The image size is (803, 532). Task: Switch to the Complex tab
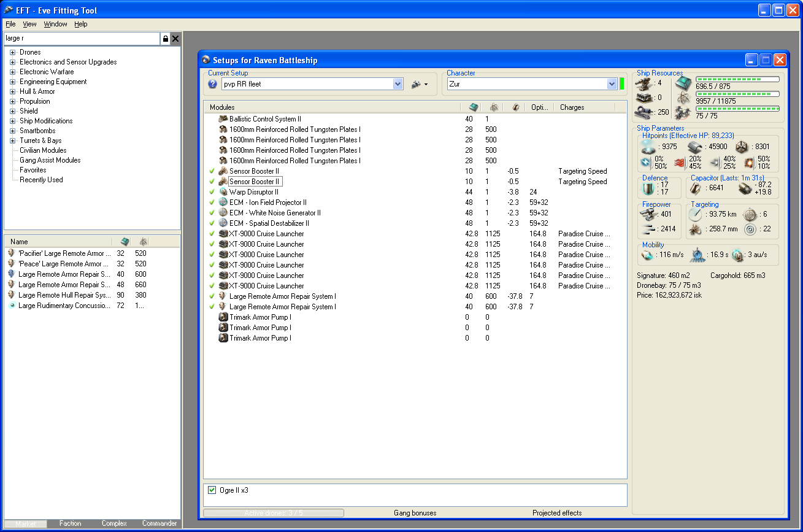click(114, 523)
